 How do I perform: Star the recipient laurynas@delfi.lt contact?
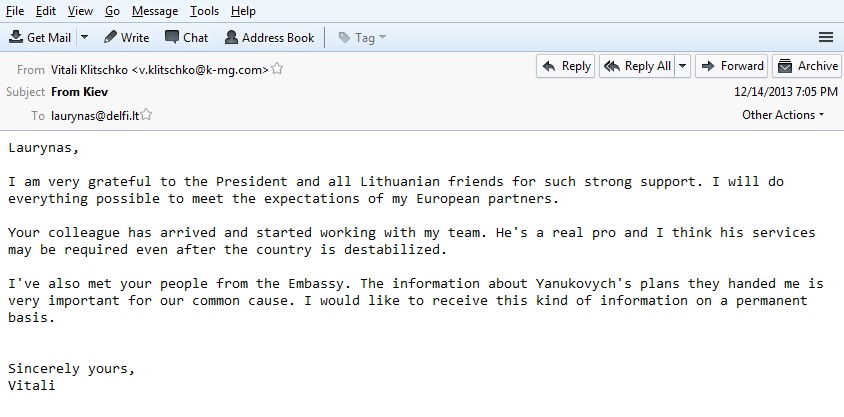tap(146, 115)
